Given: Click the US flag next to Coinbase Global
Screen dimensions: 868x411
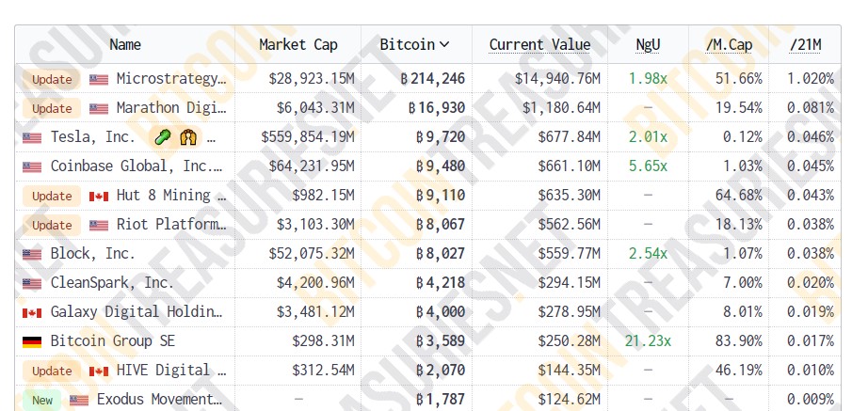Looking at the screenshot, I should pyautogui.click(x=32, y=166).
